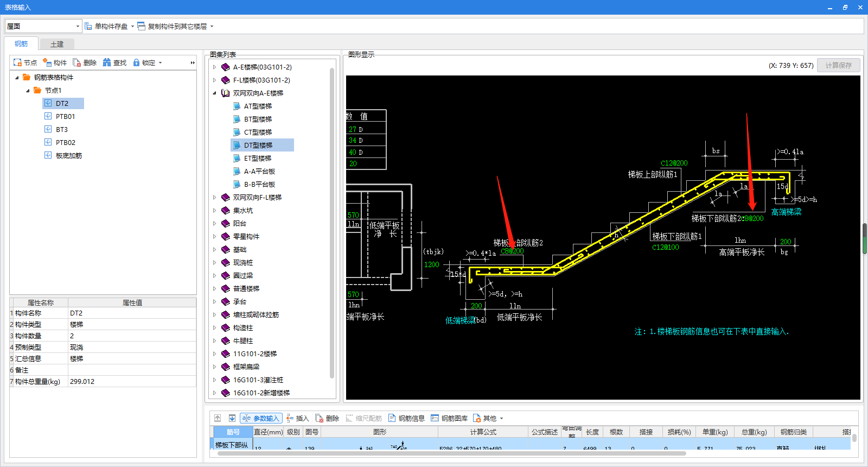Screen dimensions: 868x467
Task: Select 阳台 atlas group
Action: pos(240,224)
